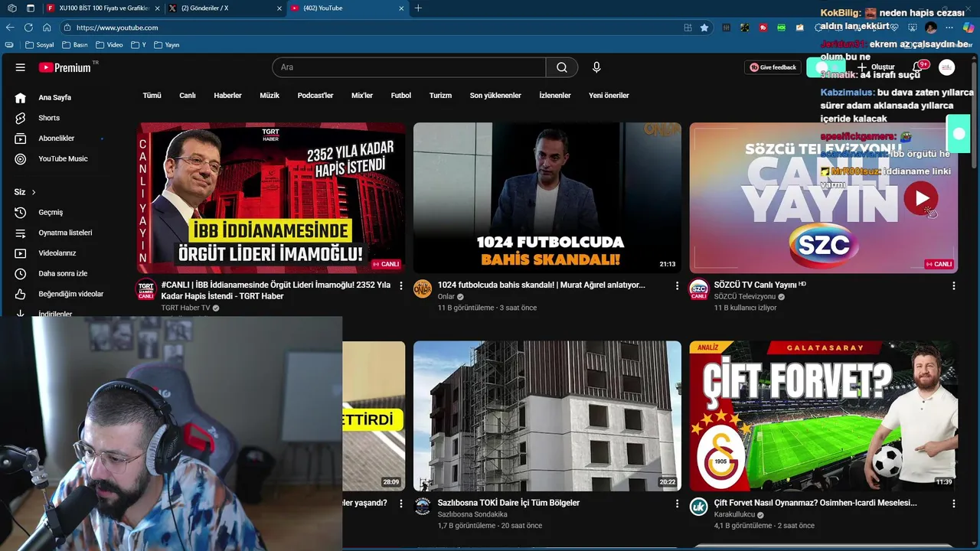Add this page to favorites star

pos(704,28)
